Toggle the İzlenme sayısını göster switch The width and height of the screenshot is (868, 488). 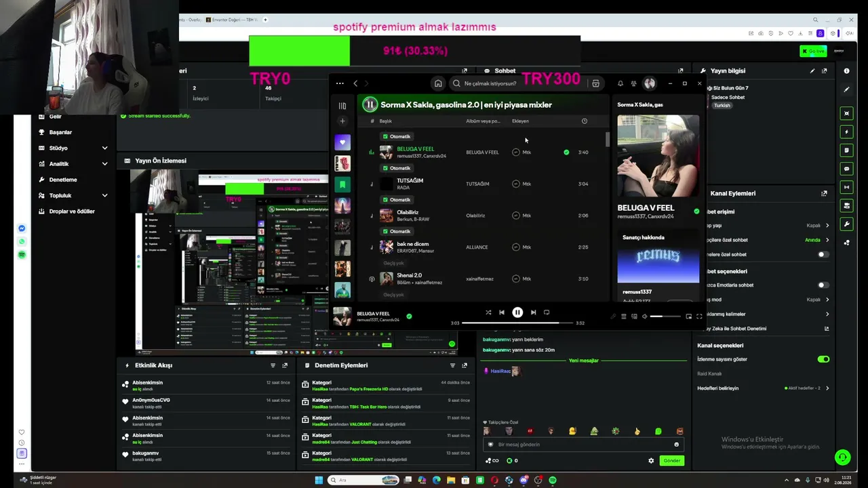pyautogui.click(x=823, y=359)
